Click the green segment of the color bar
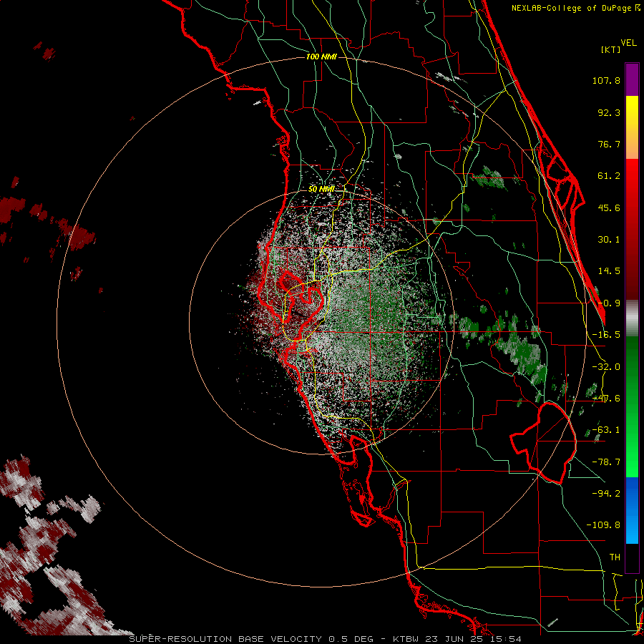644x644 pixels. pos(632,406)
